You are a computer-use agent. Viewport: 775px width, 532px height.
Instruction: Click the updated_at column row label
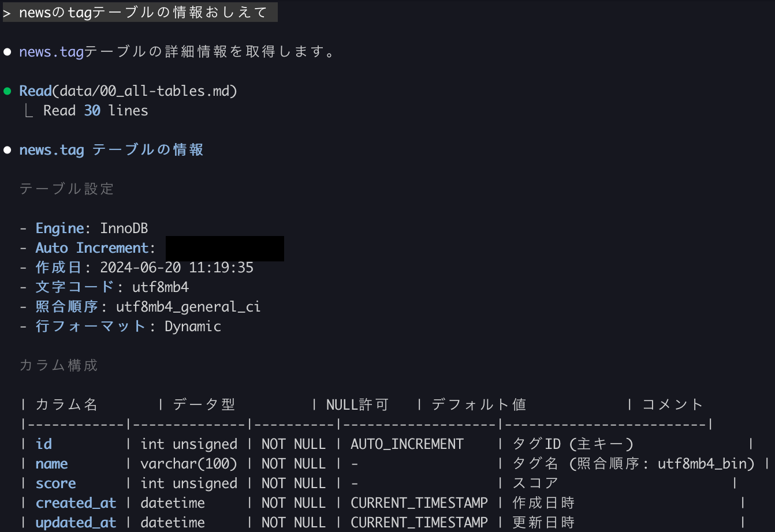76,523
